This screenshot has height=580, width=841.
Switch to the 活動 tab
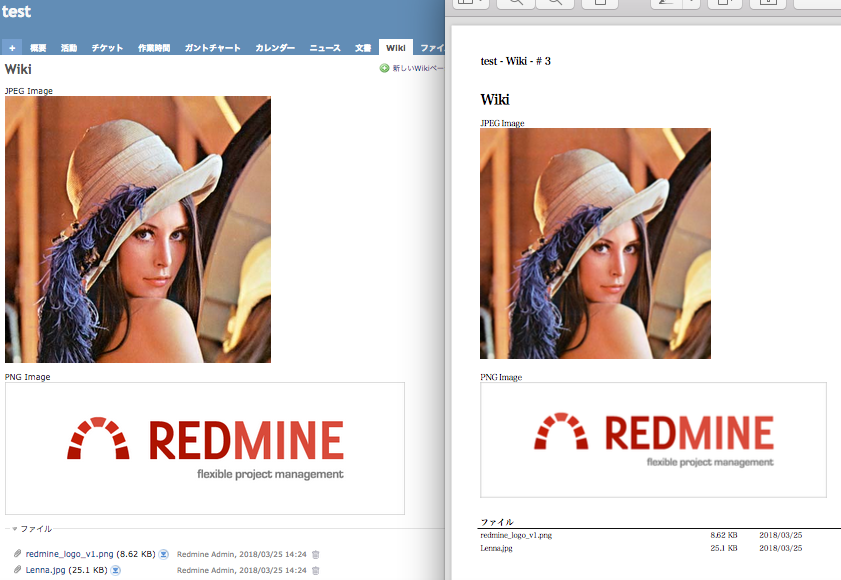(69, 48)
